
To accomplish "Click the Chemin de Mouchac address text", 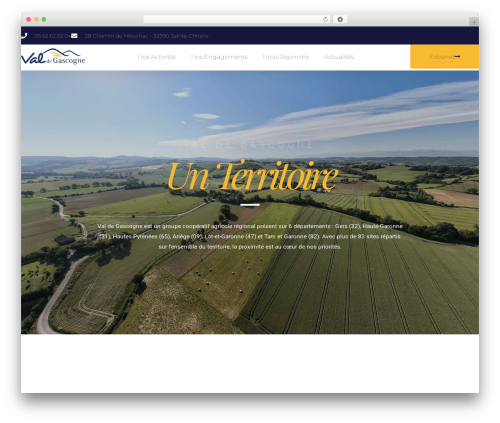I will coord(146,36).
